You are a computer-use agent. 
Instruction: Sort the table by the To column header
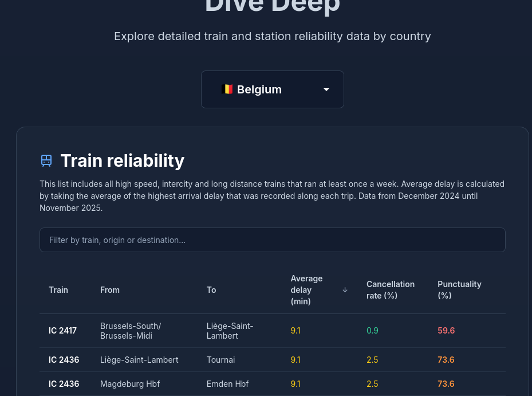click(211, 289)
